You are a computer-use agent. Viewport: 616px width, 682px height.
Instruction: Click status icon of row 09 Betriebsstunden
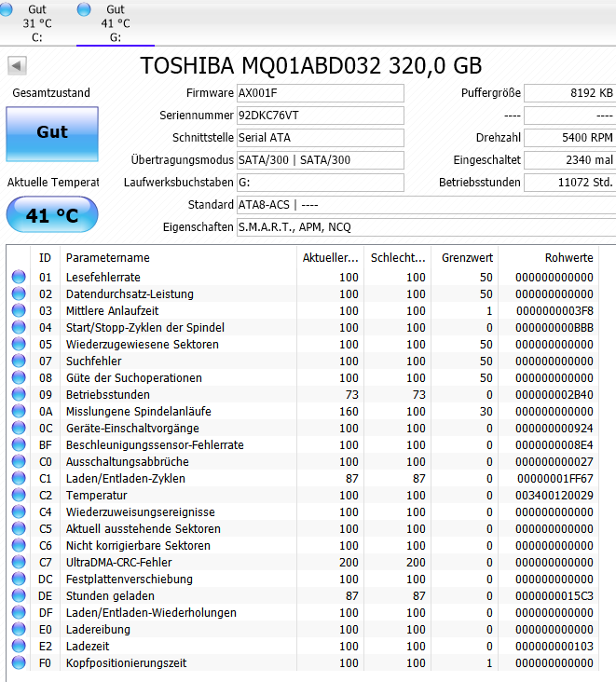coord(19,394)
